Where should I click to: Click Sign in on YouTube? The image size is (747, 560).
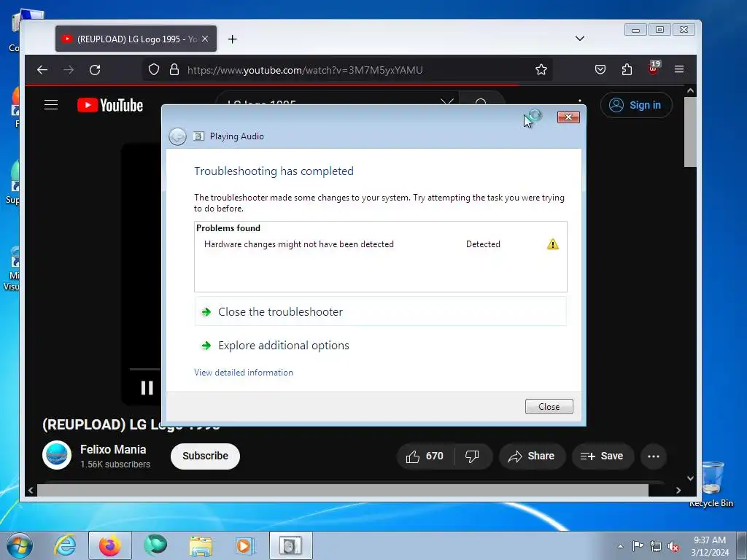(636, 105)
